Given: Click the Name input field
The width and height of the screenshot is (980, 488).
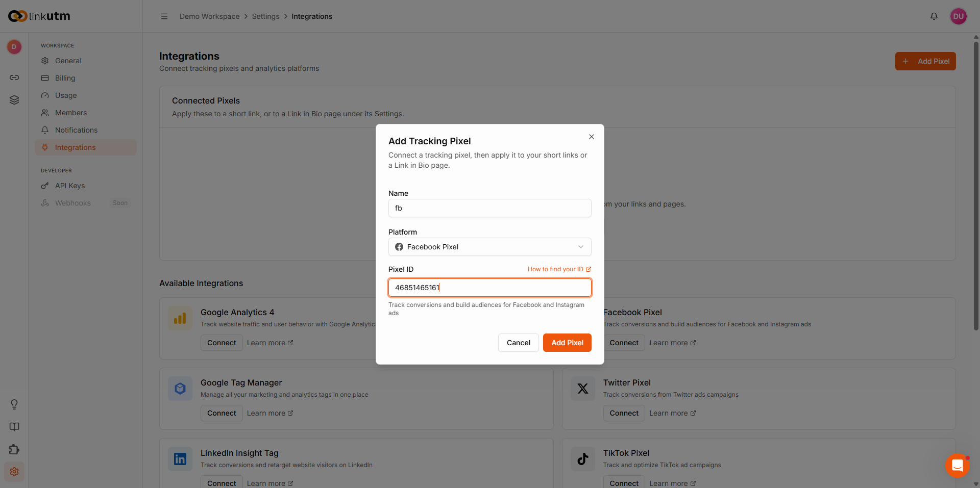Looking at the screenshot, I should 490,208.
